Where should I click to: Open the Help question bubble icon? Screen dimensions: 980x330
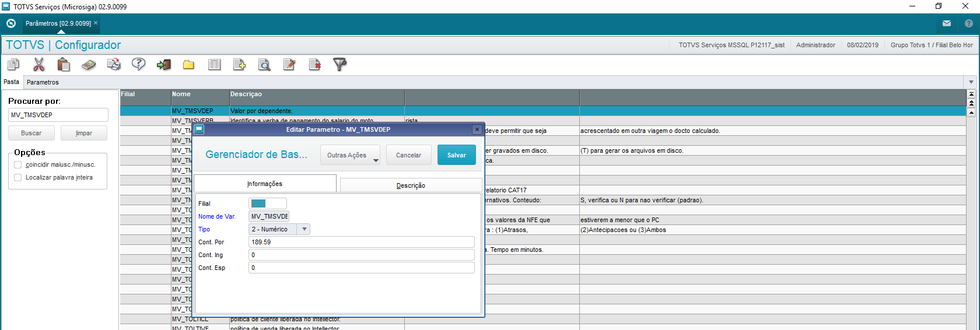coord(138,65)
